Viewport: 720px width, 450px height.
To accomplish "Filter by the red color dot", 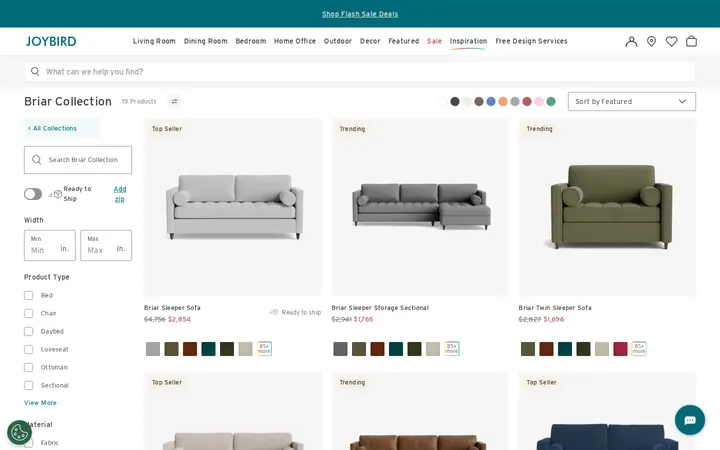I will [527, 101].
